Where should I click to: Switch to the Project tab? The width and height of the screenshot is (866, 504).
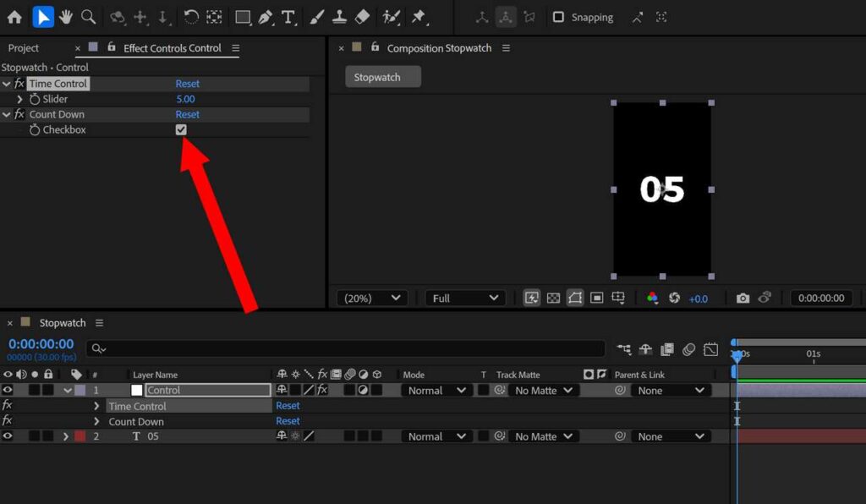23,48
